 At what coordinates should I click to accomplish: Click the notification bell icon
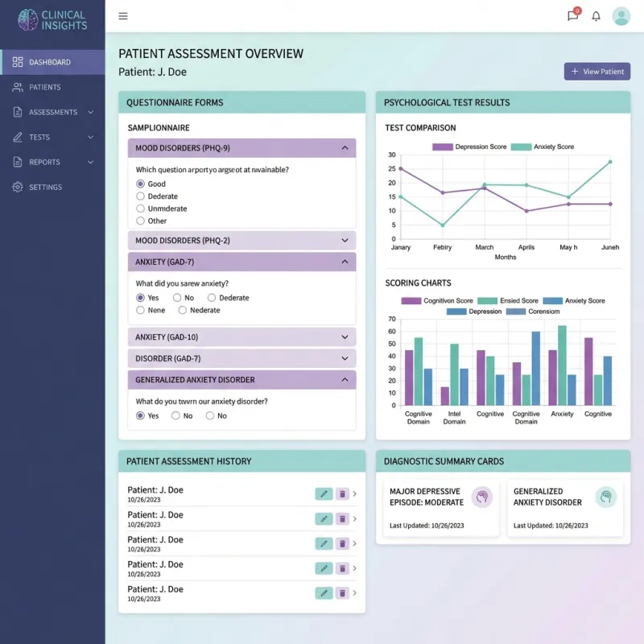597,16
